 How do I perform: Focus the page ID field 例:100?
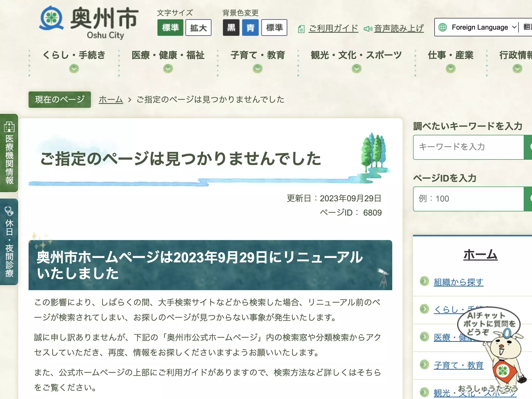tap(468, 199)
